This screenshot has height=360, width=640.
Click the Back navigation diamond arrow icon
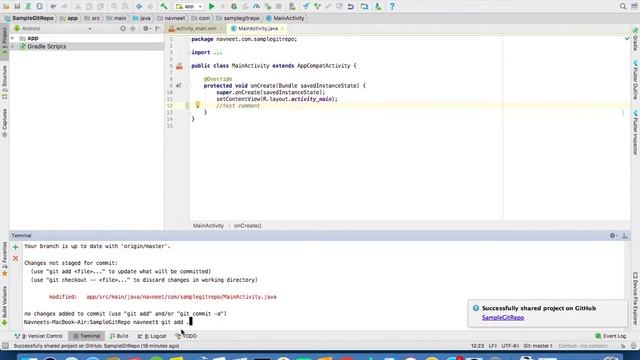139,7
